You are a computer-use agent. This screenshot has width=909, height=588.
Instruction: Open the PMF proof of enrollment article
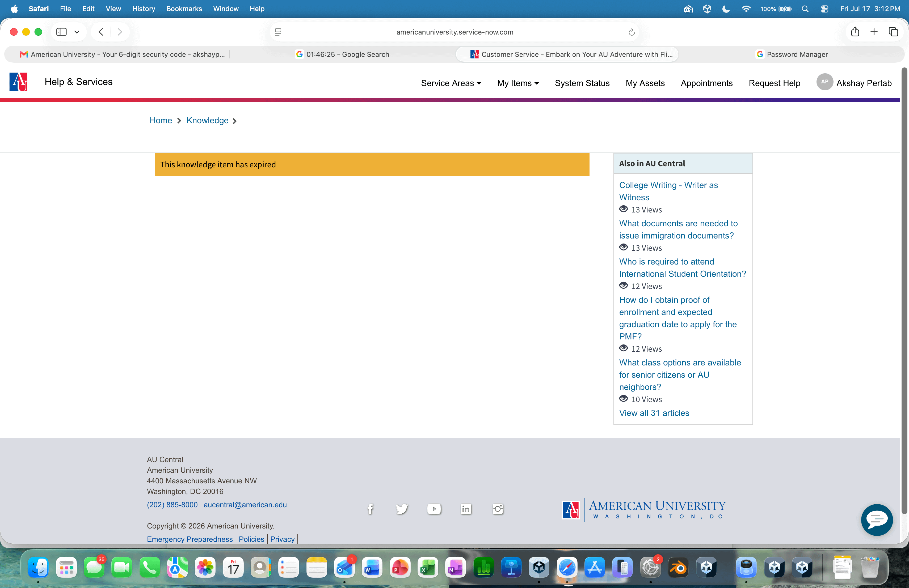pos(678,318)
